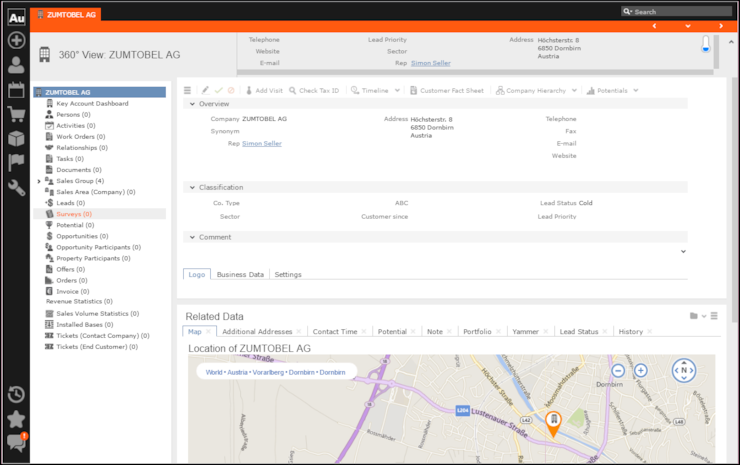Click Check Tax ID toolbar button
The width and height of the screenshot is (740, 465).
314,90
